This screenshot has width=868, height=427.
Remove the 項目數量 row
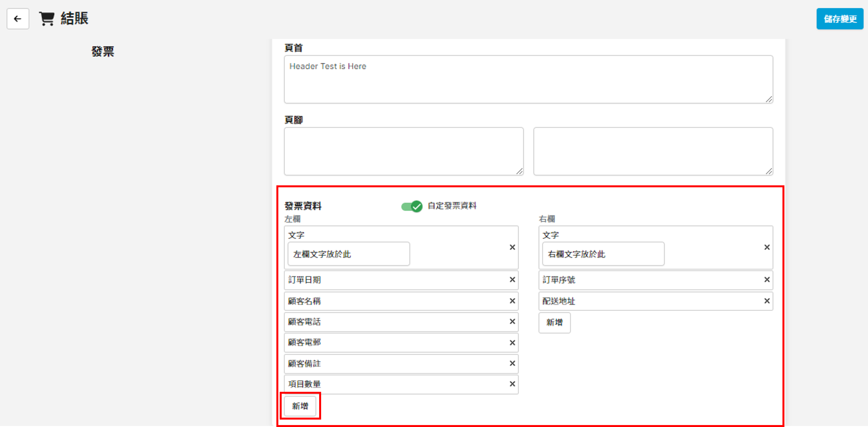(x=512, y=384)
